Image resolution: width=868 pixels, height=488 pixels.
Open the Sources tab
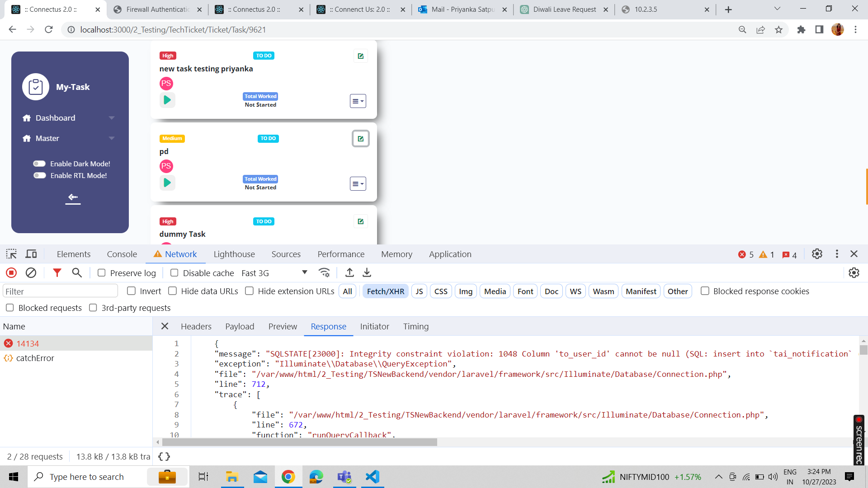click(x=286, y=254)
